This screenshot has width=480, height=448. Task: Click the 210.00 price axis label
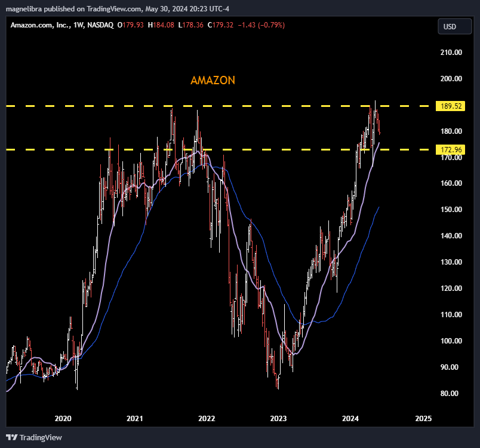(x=451, y=53)
